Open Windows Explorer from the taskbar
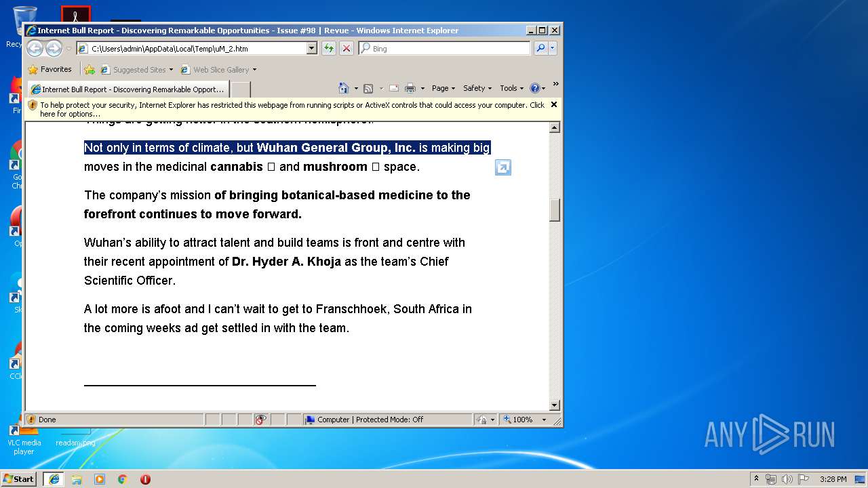This screenshot has width=868, height=488. (77, 479)
